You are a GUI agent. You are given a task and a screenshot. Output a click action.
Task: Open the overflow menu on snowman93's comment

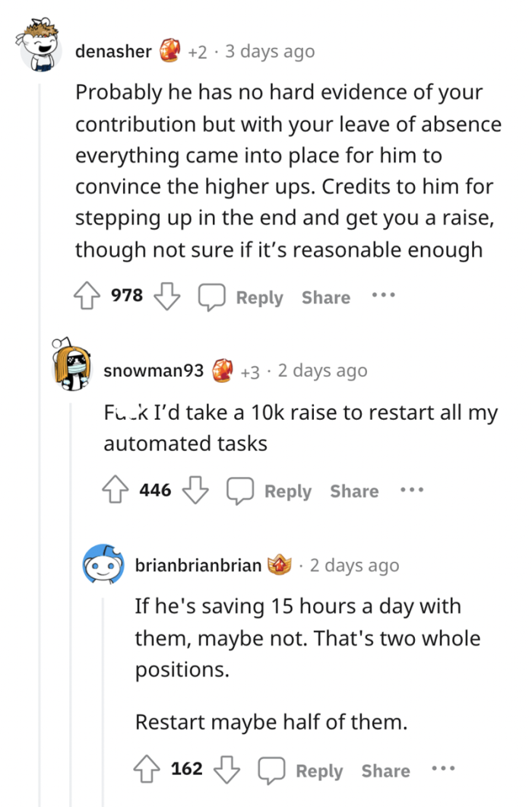[411, 491]
